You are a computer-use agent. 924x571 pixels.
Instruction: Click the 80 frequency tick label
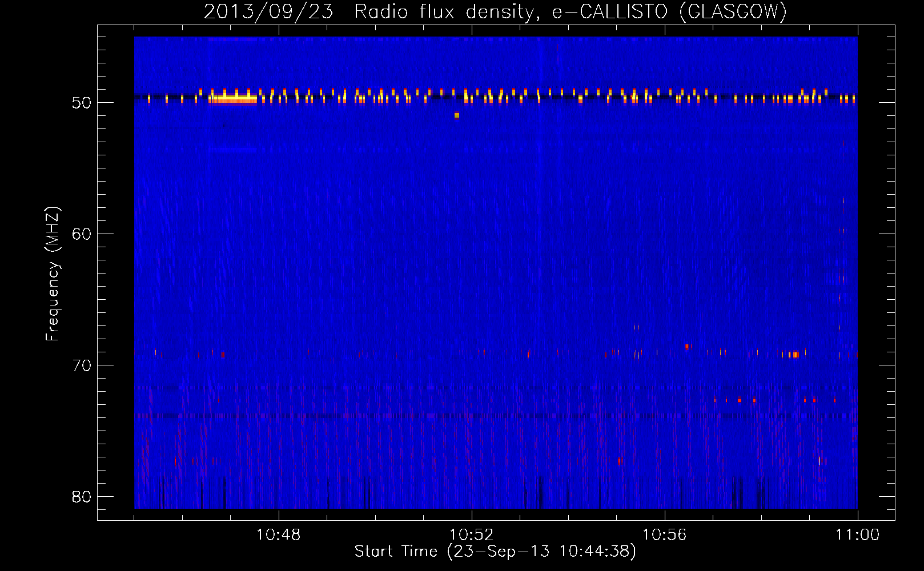[82, 497]
